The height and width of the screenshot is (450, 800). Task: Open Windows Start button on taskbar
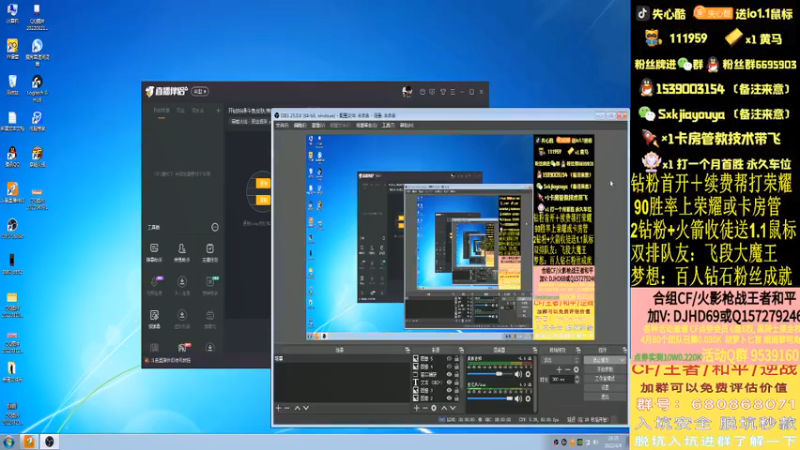(x=9, y=442)
